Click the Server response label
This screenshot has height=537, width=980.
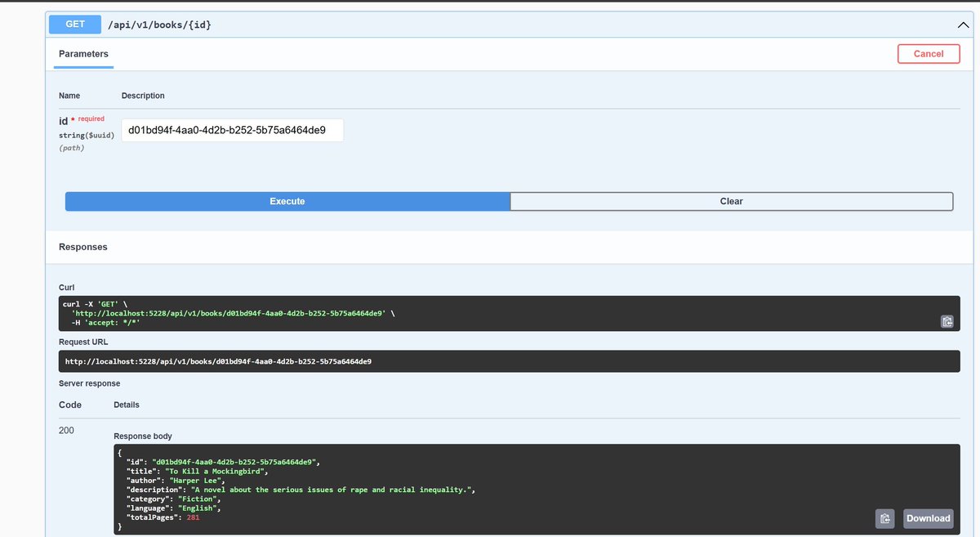(x=90, y=383)
